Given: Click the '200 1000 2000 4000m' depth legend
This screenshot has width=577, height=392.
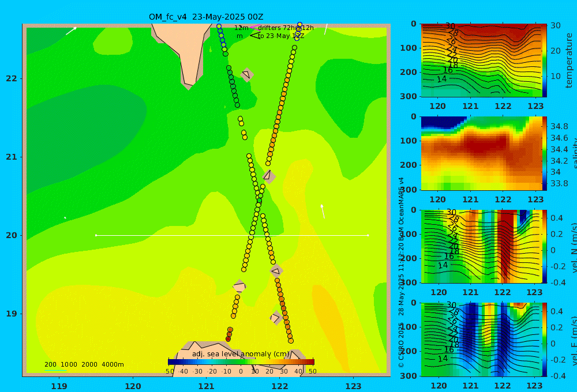Looking at the screenshot, I should coord(84,364).
